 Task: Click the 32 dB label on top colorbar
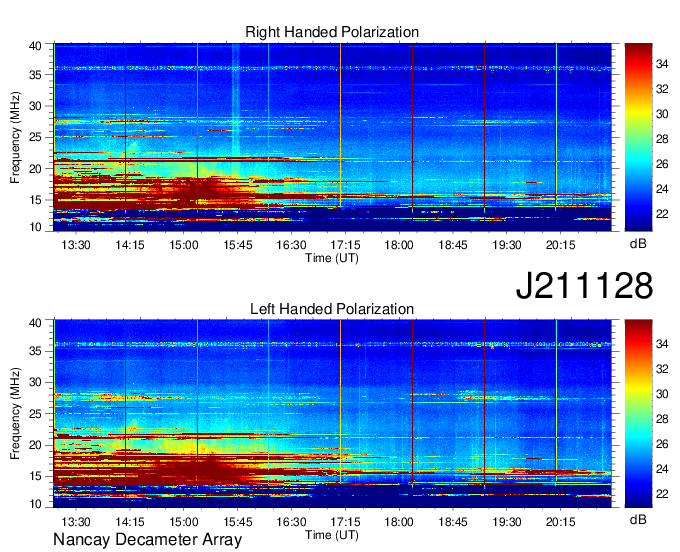click(x=662, y=89)
